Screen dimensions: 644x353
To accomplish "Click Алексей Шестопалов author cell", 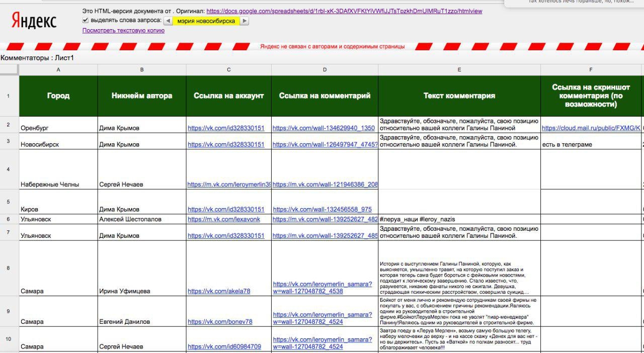I will 142,219.
